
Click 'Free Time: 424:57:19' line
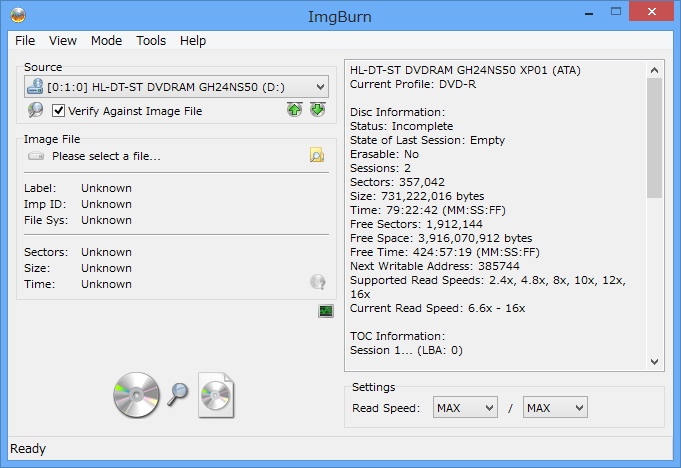click(445, 252)
